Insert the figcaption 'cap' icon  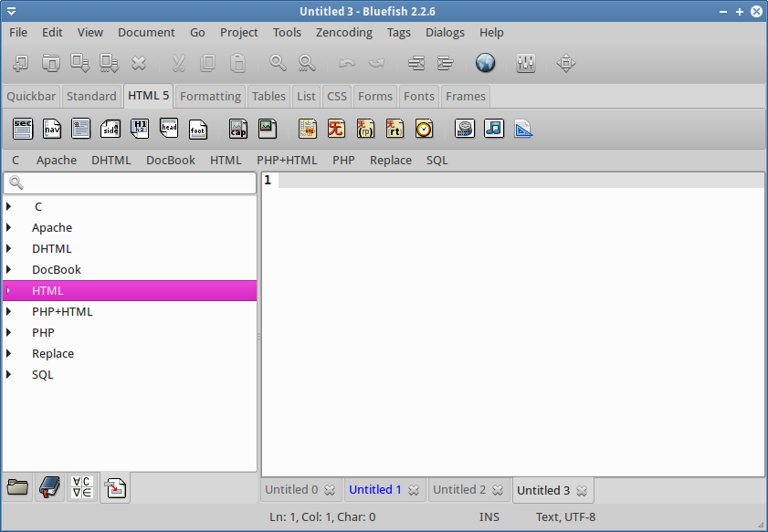point(238,129)
